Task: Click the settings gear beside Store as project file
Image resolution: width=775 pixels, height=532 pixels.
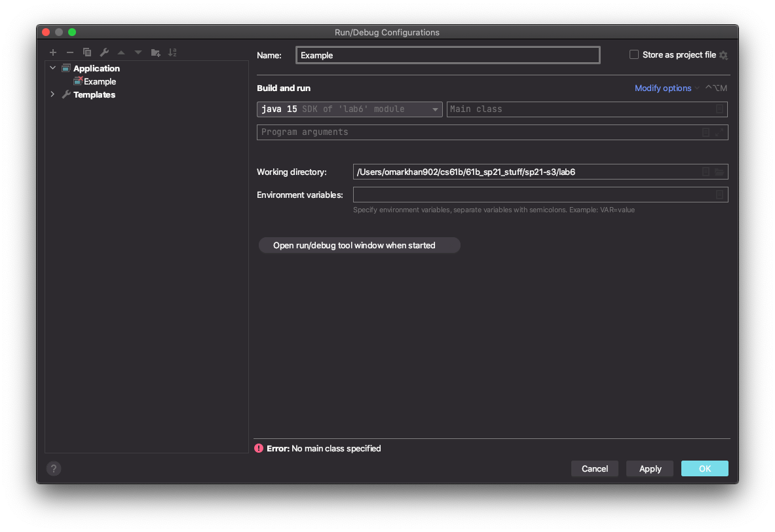Action: point(723,55)
